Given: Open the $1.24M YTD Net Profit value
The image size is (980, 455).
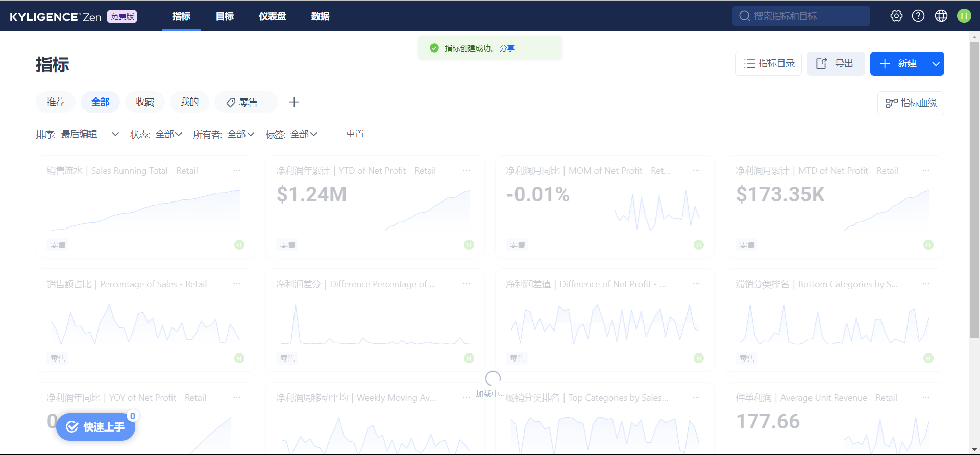Looking at the screenshot, I should click(311, 194).
